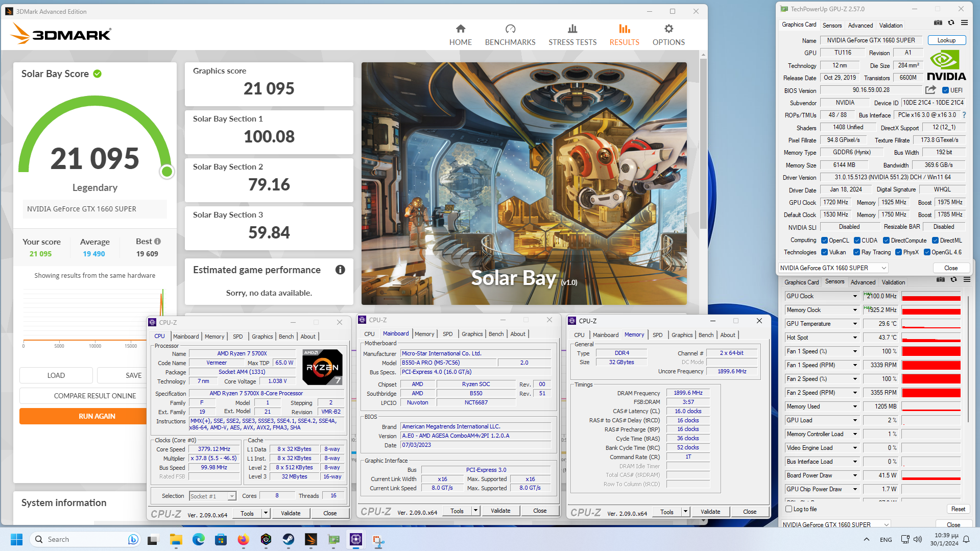Open the Benchmarks gauge icon in 3DMark
This screenshot has height=551, width=980.
[x=510, y=29]
